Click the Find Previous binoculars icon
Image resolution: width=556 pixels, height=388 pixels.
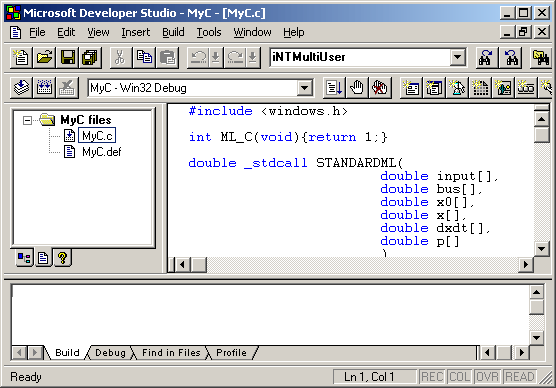point(511,57)
